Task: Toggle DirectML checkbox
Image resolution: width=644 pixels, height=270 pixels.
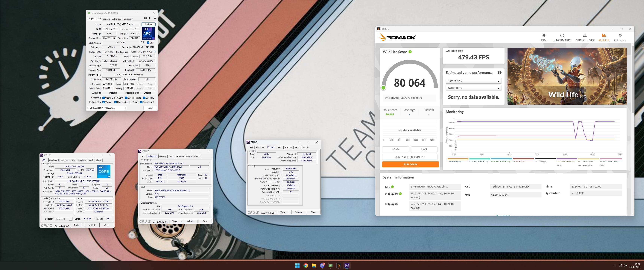Action: click(x=144, y=98)
